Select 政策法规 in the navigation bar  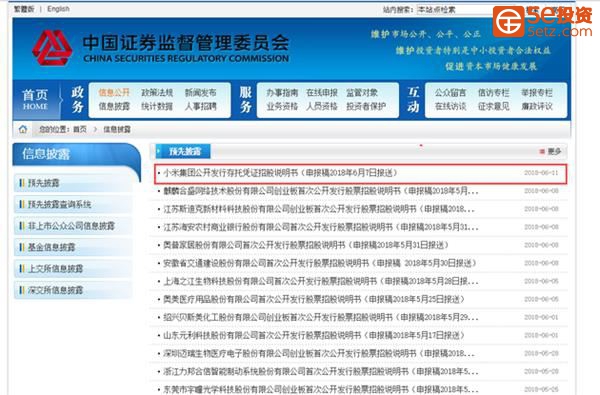click(157, 93)
